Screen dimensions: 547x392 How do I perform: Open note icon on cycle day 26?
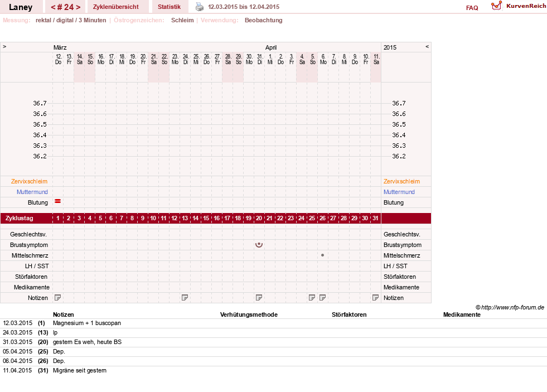(322, 298)
